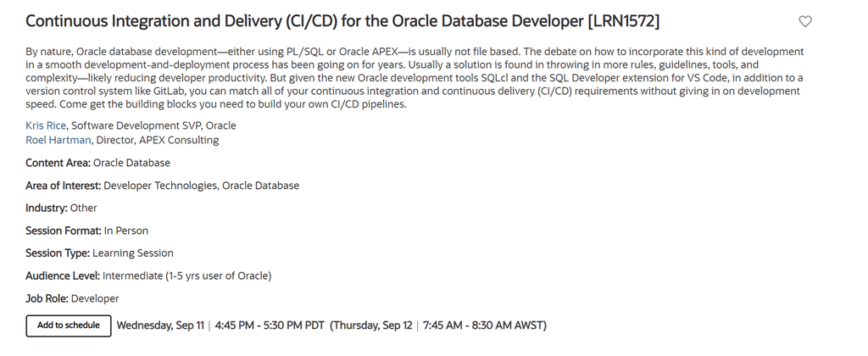Viewport: 868px width, 356px height.
Task: Click the Add to schedule button
Action: 69,325
